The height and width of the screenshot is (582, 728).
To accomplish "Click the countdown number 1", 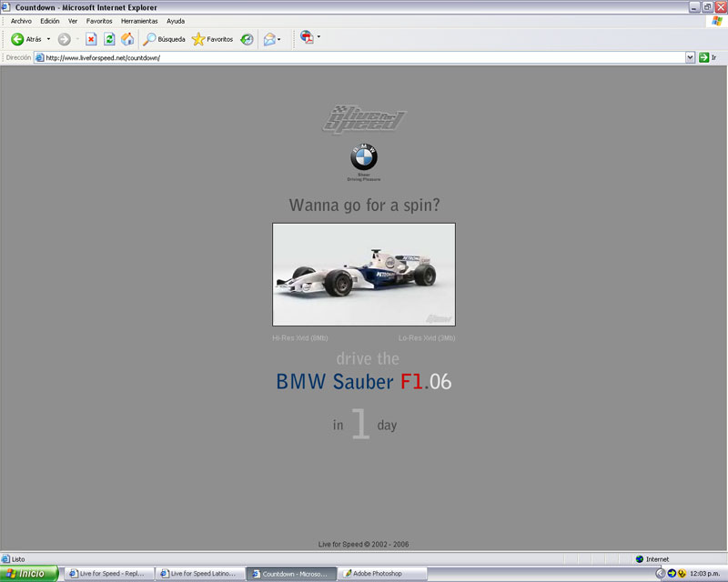I will [x=360, y=423].
